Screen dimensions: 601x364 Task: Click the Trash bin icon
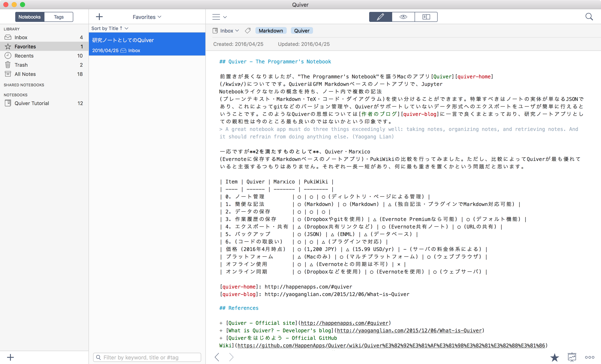click(x=8, y=65)
